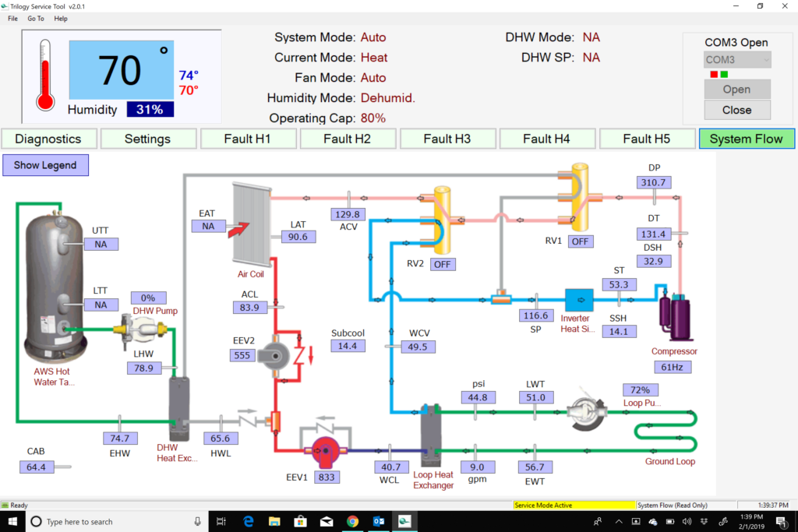Toggle RV1 from OFF
Image resolution: width=798 pixels, height=532 pixels.
pos(580,241)
